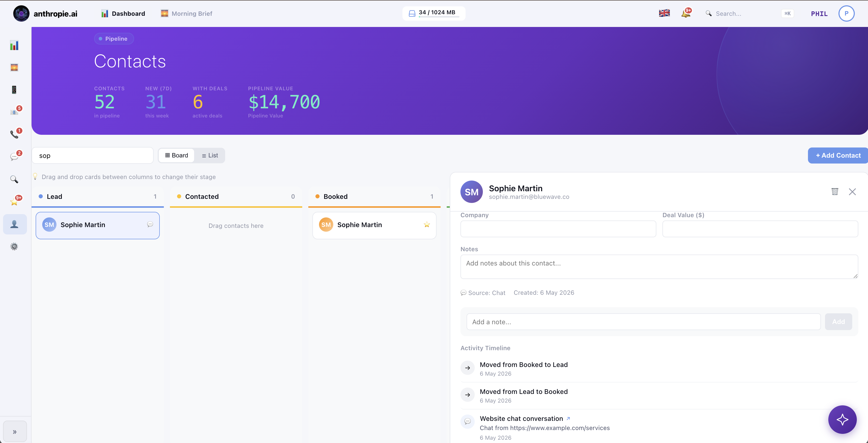Click the Lead column header
868x443 pixels.
98,196
